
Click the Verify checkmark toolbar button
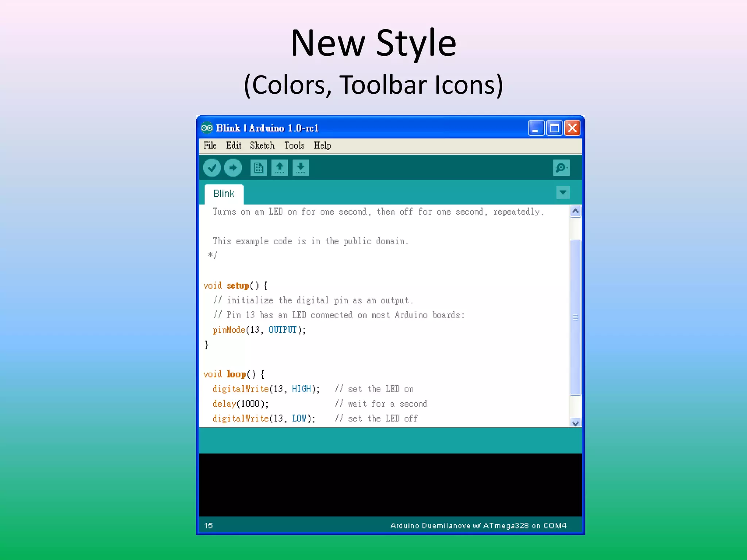(212, 168)
